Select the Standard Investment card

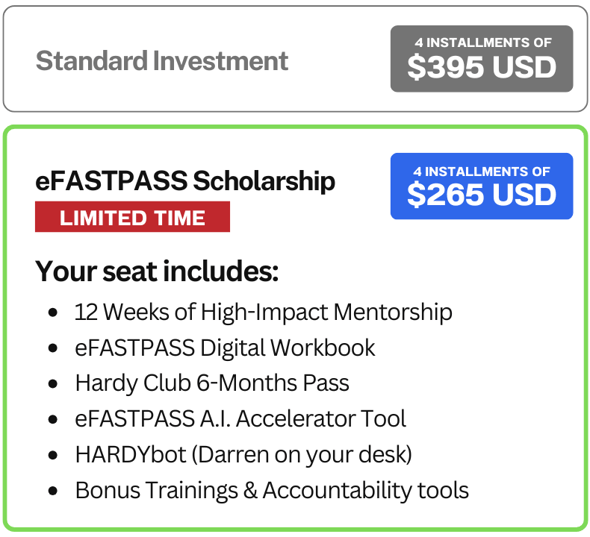click(295, 59)
